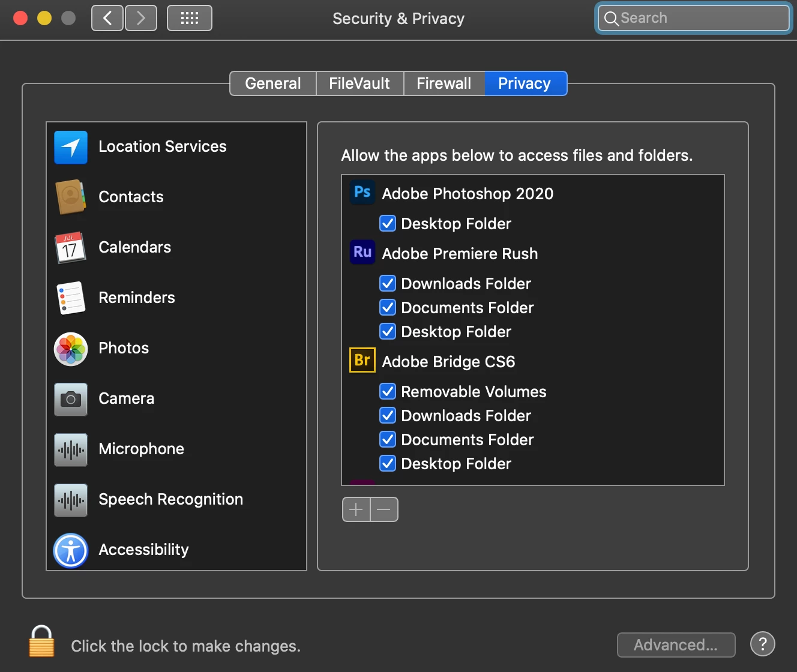The width and height of the screenshot is (797, 672).
Task: Select the Location Services label
Action: [163, 146]
